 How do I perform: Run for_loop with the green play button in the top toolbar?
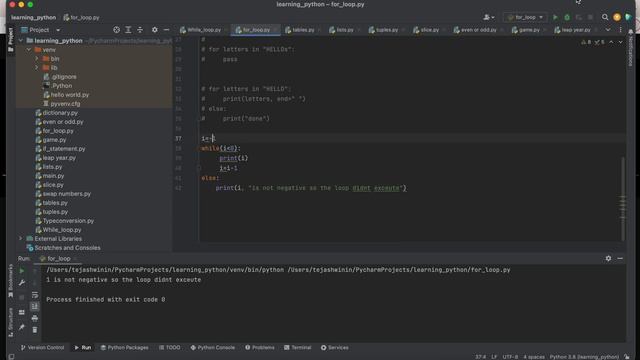click(555, 17)
